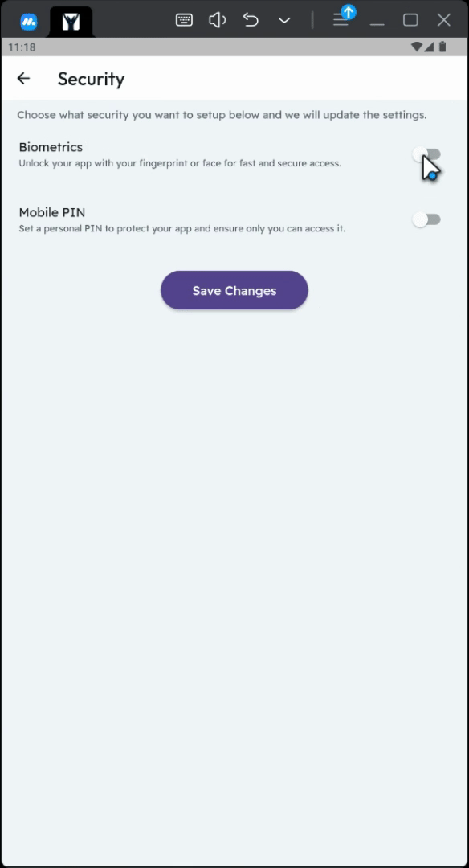Switch to the blue app tab icon

[29, 23]
